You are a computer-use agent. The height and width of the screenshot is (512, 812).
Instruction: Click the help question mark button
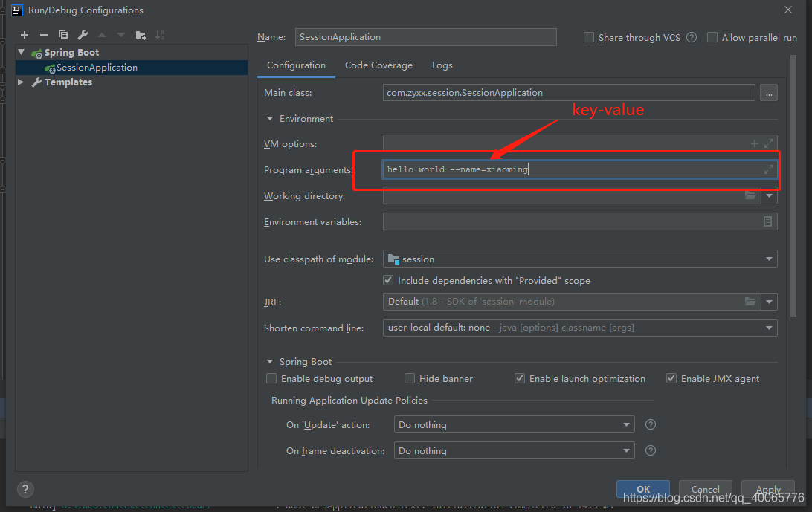[x=25, y=489]
